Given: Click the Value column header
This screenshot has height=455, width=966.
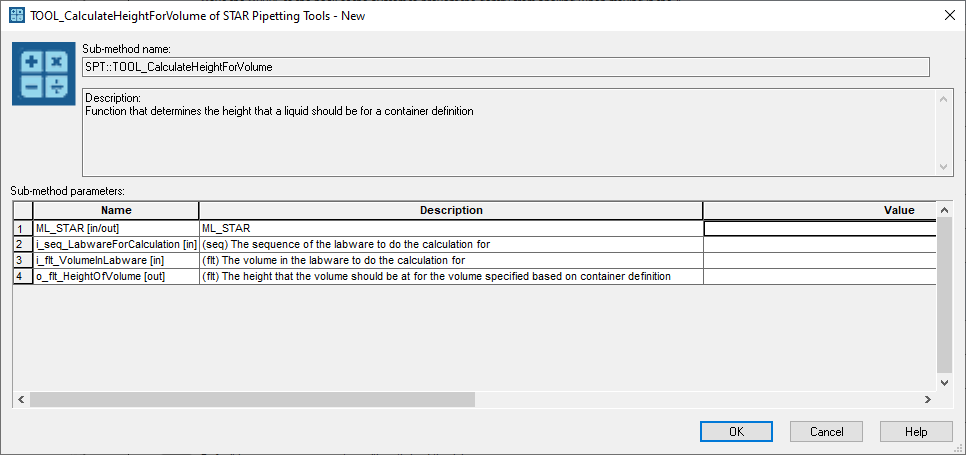Looking at the screenshot, I should pyautogui.click(x=820, y=210).
